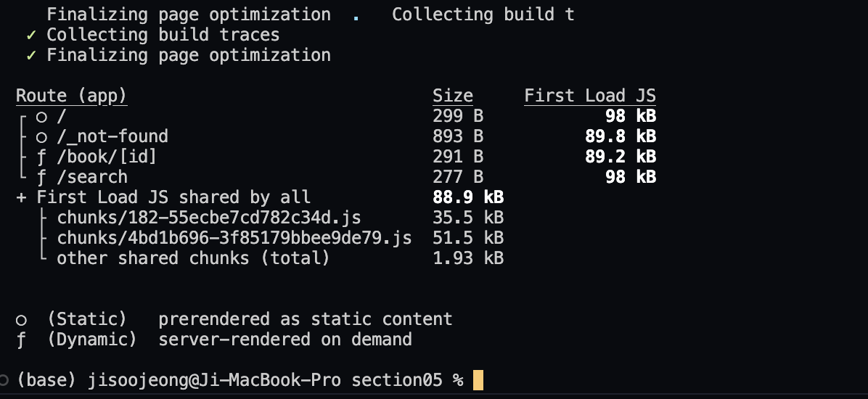This screenshot has width=868, height=399.
Task: Click the First Load JS column header
Action: click(x=590, y=96)
